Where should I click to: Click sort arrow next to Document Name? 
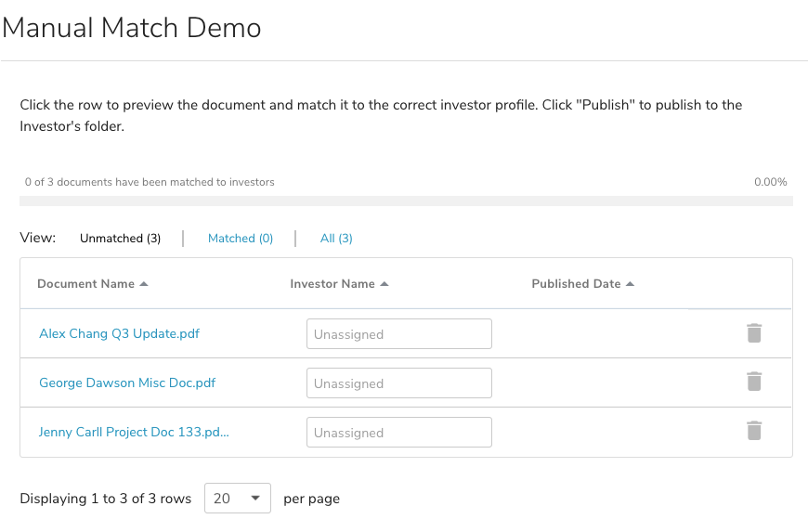[x=144, y=284]
